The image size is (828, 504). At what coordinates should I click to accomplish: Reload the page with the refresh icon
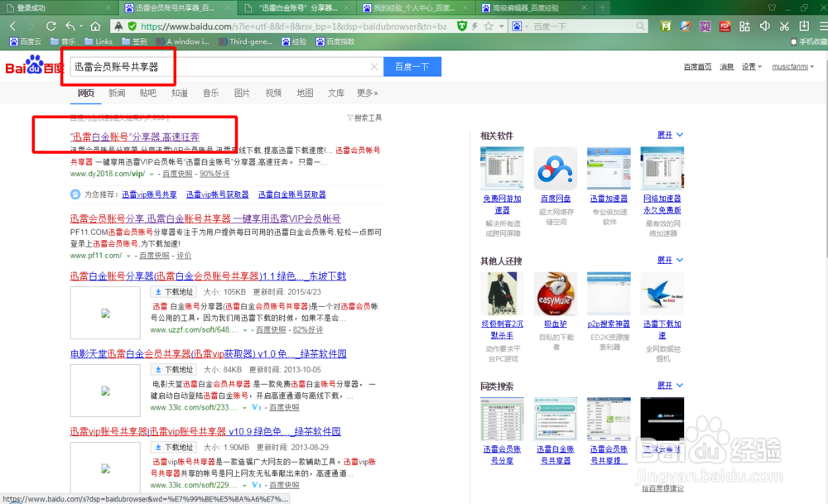coord(51,26)
